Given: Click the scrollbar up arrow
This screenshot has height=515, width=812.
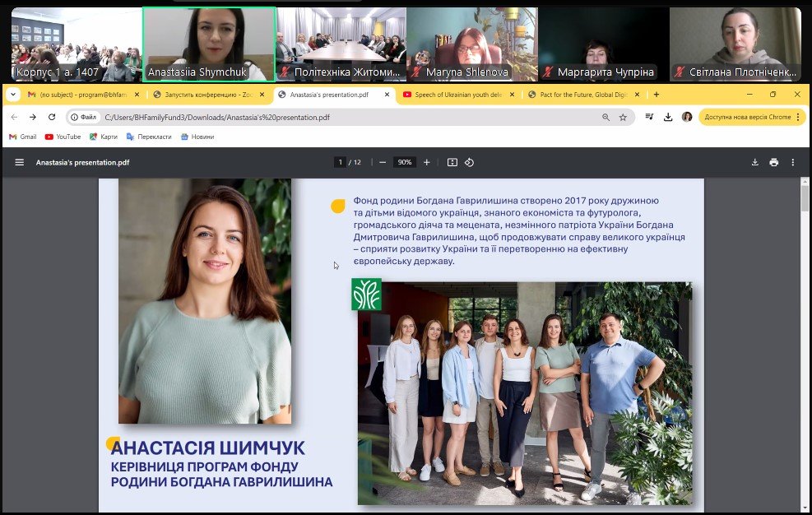Looking at the screenshot, I should pos(805,181).
